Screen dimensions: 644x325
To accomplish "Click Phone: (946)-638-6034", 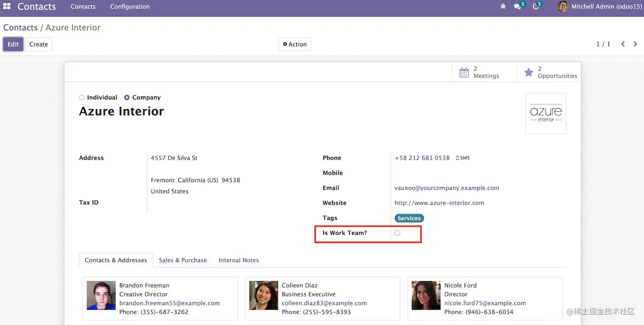I will pyautogui.click(x=479, y=312).
